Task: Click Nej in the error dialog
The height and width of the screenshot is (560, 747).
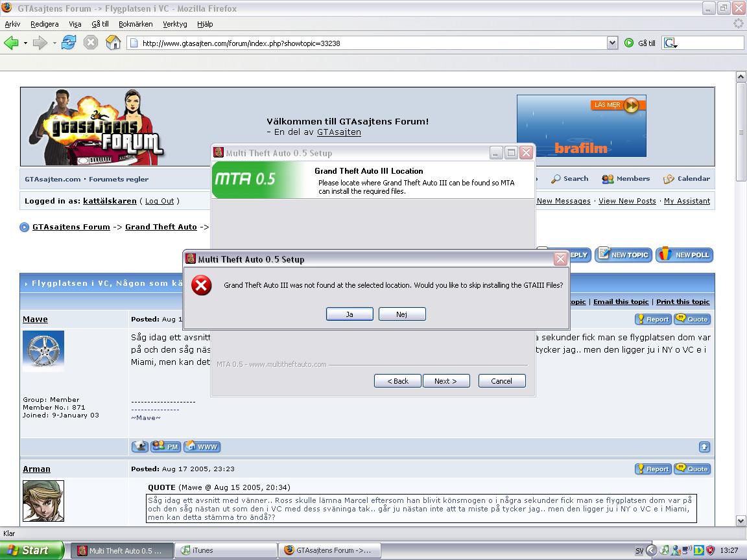Action: [x=402, y=314]
